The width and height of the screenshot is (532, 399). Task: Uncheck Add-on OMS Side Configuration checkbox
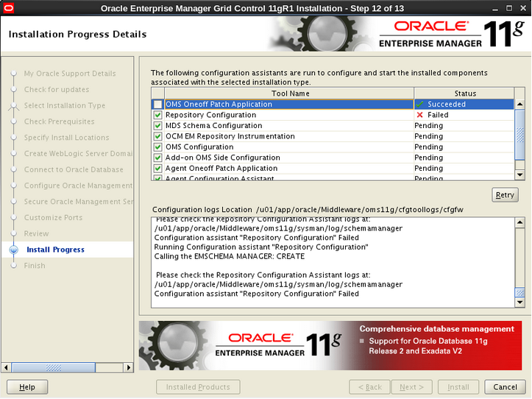[x=157, y=158]
